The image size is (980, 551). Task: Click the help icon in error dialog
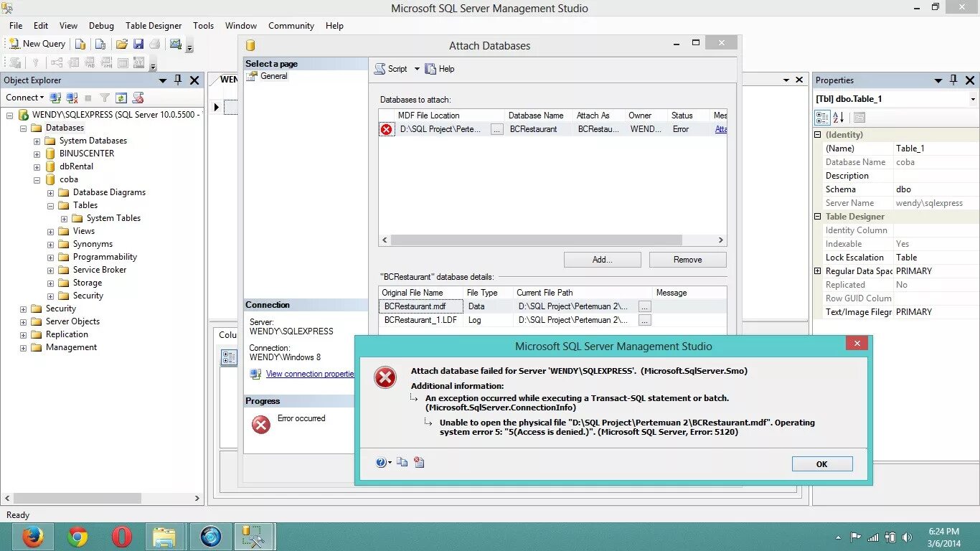pyautogui.click(x=381, y=463)
